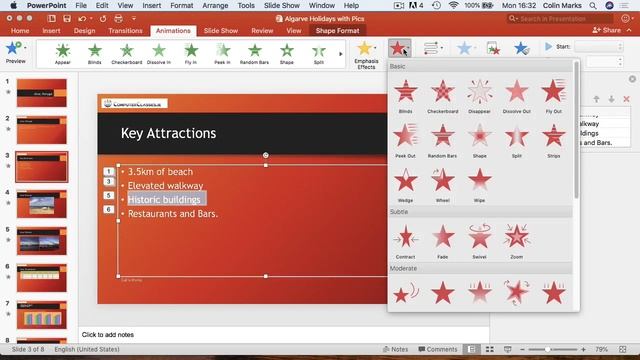Apply the Zoom subtle exit effect
The height and width of the screenshot is (360, 640).
(516, 241)
